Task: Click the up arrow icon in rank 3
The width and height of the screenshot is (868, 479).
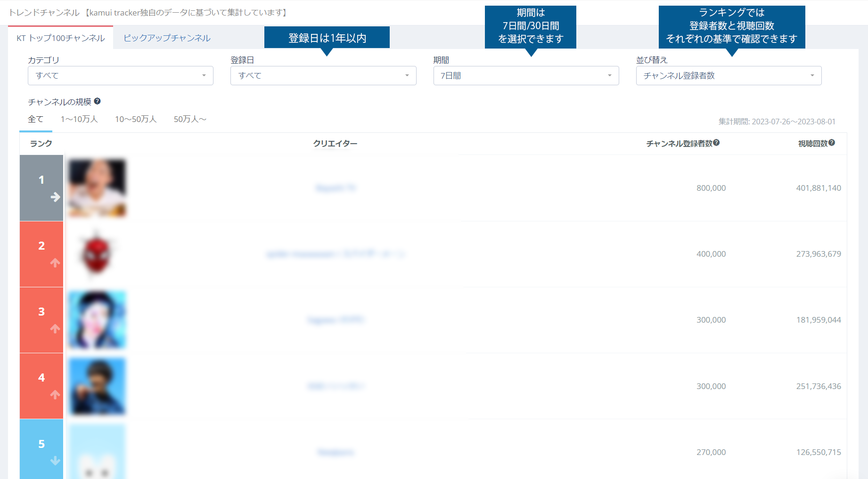Action: (55, 329)
